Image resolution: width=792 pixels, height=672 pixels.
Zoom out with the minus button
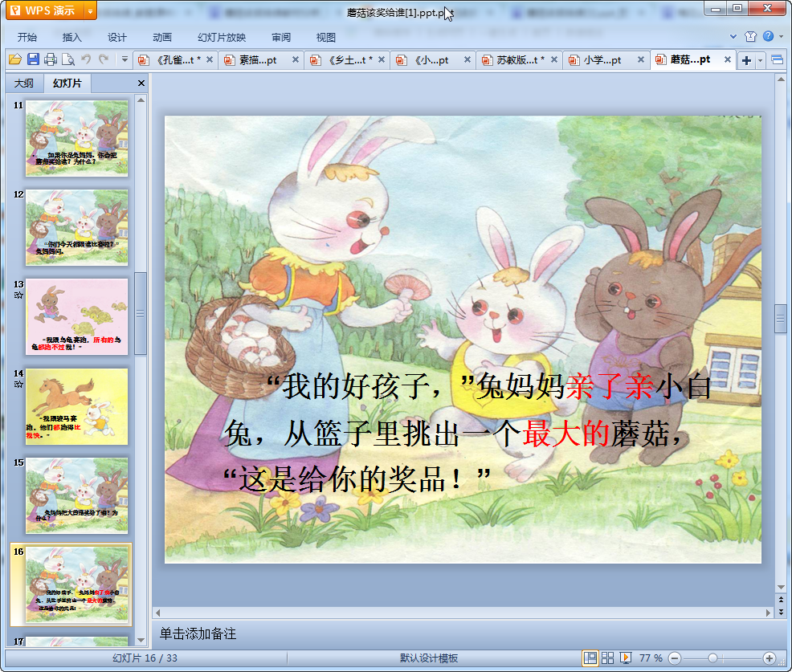click(x=674, y=658)
